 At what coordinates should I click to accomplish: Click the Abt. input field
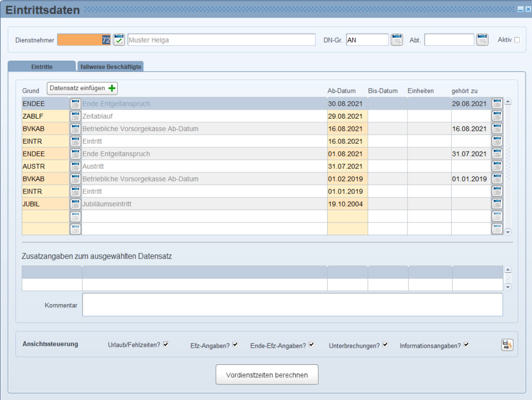pos(449,40)
